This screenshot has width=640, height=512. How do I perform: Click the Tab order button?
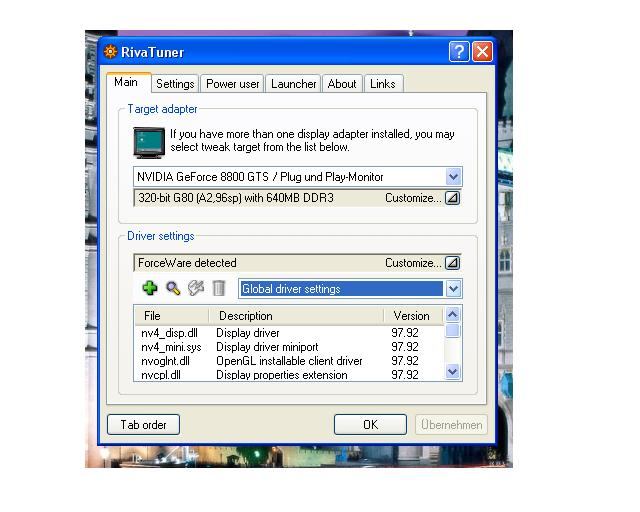tap(143, 425)
